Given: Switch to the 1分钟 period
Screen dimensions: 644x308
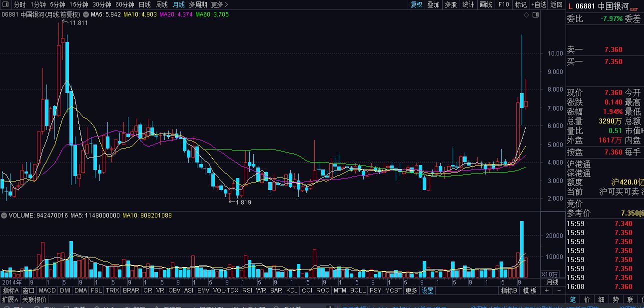Looking at the screenshot, I should (x=38, y=4).
